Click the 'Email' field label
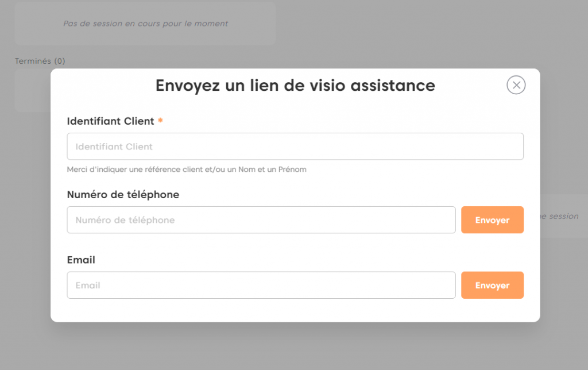This screenshot has height=370, width=588. click(x=81, y=260)
